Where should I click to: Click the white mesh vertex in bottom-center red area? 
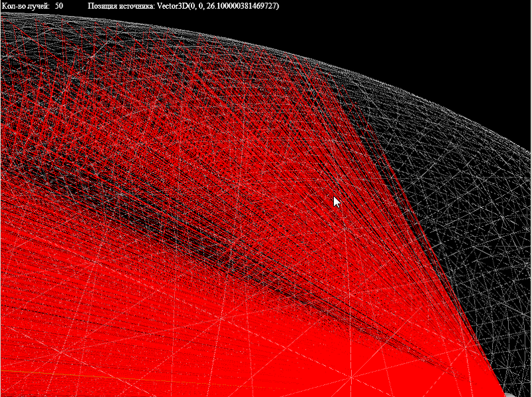[x=351, y=378]
